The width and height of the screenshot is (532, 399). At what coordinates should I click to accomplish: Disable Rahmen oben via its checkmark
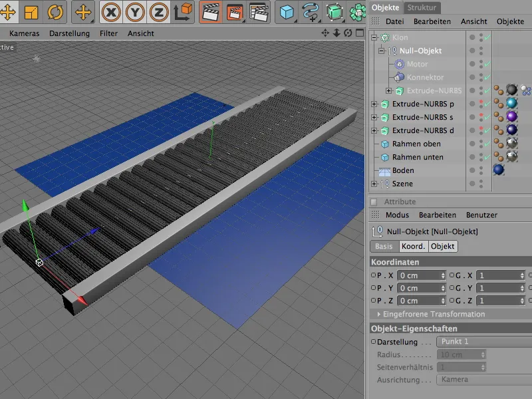(487, 144)
